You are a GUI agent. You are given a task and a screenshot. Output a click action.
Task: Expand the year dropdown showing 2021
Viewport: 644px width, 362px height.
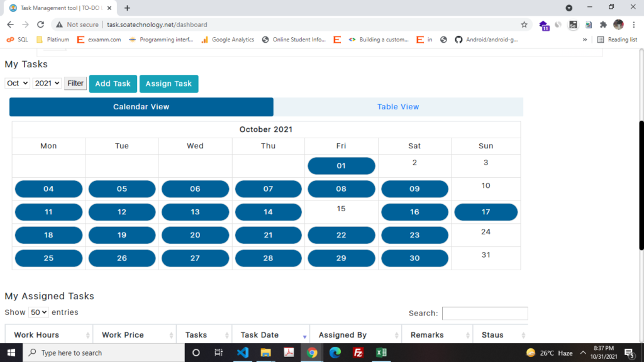(x=47, y=83)
